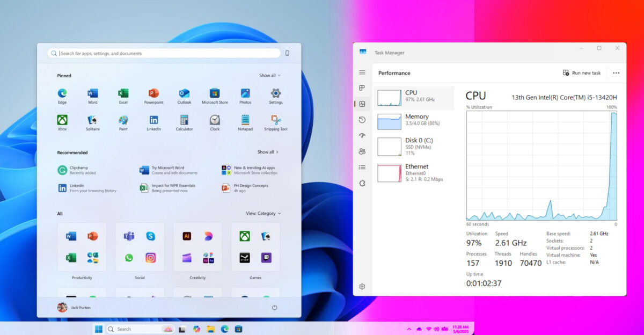Launch Excel from the Pinned section

(123, 96)
